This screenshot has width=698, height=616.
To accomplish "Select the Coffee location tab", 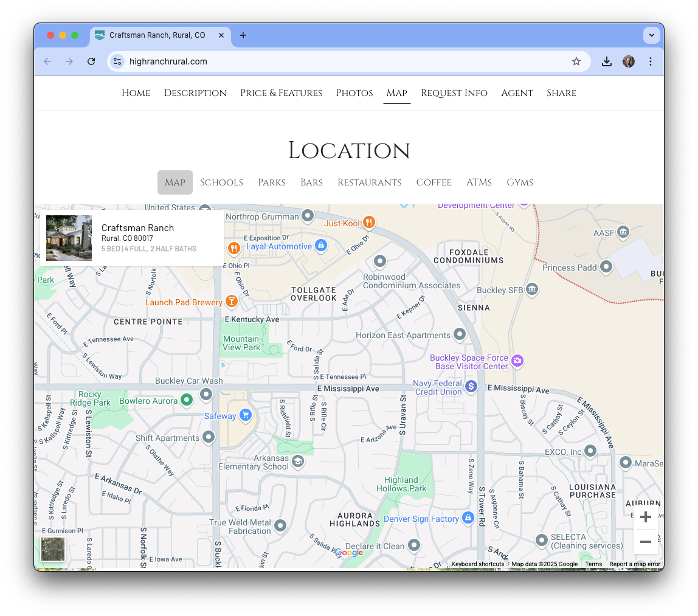I will click(434, 182).
